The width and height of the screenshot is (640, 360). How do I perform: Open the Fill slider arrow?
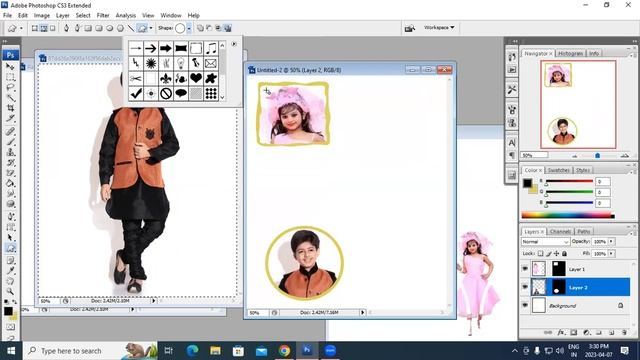click(611, 253)
